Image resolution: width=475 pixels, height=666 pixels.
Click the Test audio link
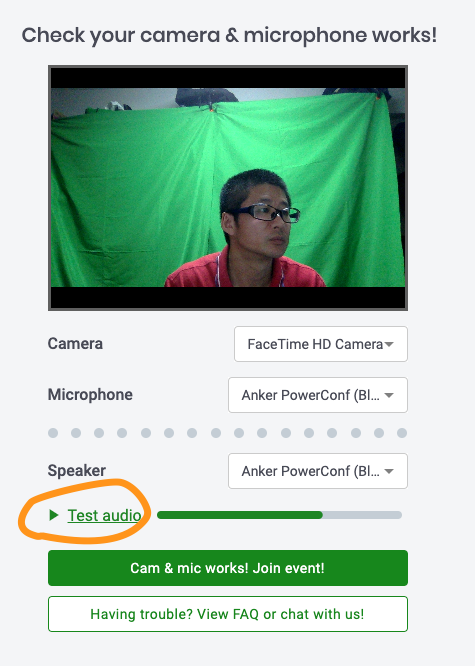105,515
